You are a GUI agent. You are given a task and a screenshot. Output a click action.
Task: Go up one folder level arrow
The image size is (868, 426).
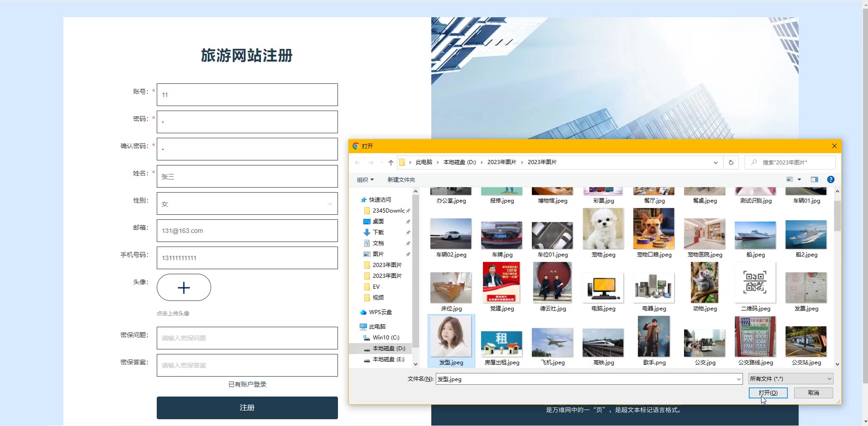391,162
